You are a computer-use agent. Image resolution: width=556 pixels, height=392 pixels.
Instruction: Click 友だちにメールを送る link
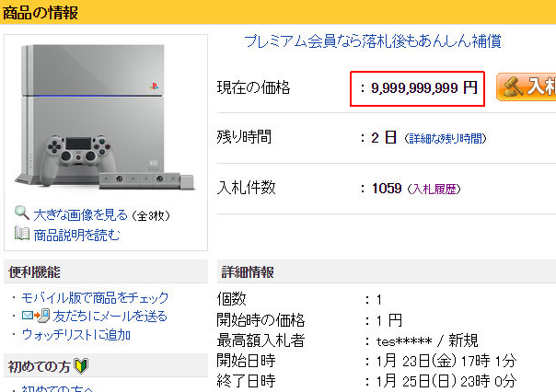pos(110,317)
